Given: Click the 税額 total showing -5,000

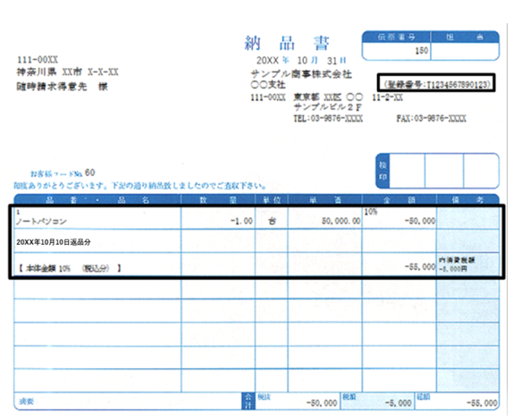Looking at the screenshot, I should (x=377, y=401).
